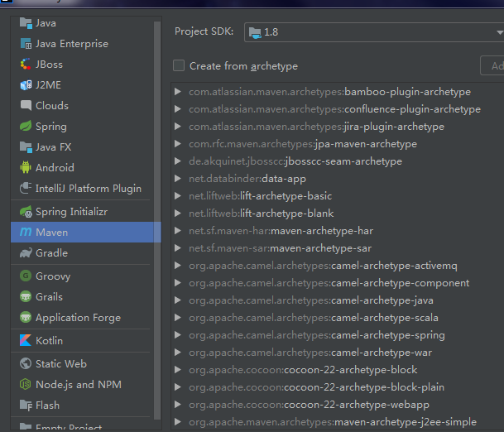Viewport: 504px width, 432px height.
Task: Click the project type list scrollbar
Action: [157, 220]
